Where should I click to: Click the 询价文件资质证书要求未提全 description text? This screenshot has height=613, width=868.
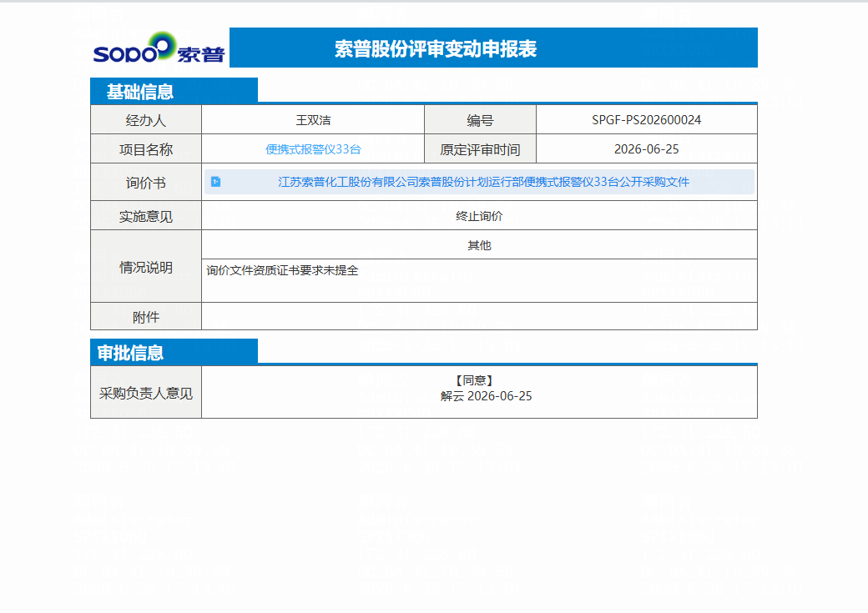coord(282,270)
